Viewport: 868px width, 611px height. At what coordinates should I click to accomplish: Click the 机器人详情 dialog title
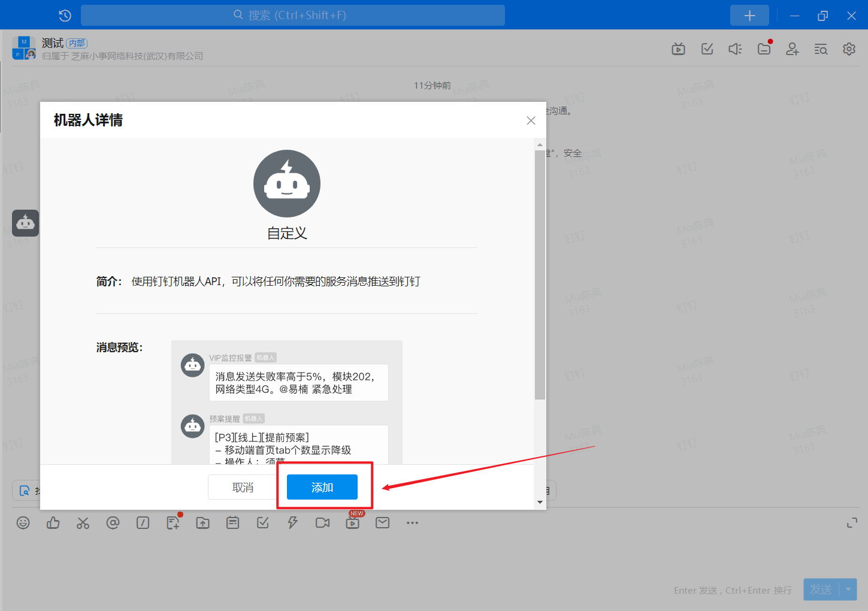tap(88, 120)
